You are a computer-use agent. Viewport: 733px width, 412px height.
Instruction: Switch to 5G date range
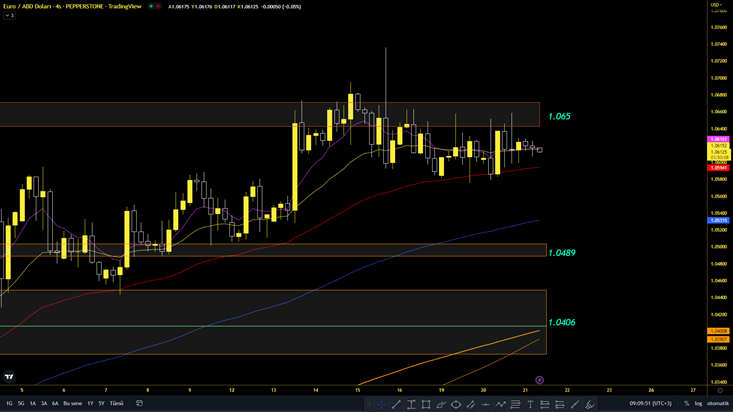(x=21, y=403)
